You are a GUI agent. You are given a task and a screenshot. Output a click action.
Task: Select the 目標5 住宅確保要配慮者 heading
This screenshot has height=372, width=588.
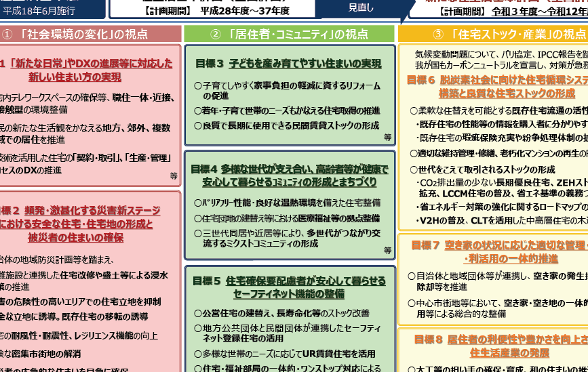(x=290, y=286)
